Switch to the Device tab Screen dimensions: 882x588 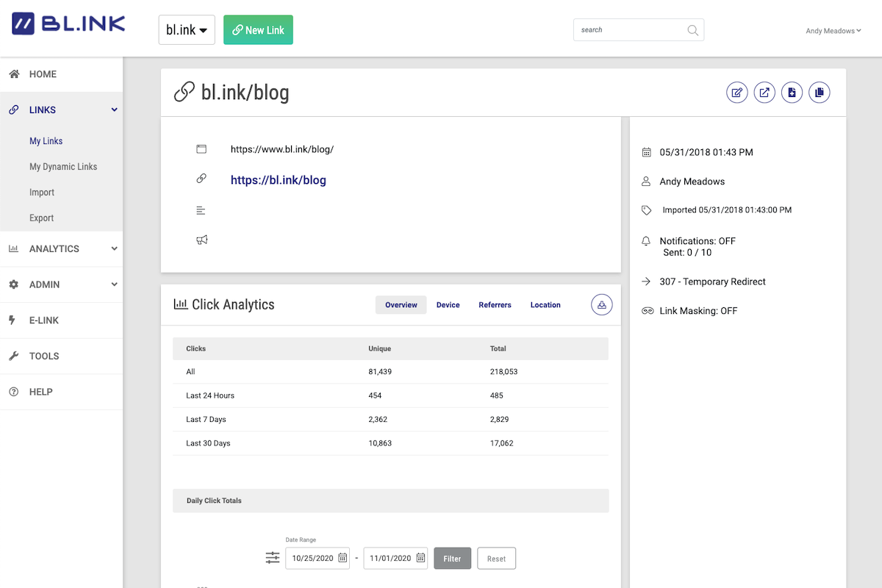pyautogui.click(x=448, y=305)
